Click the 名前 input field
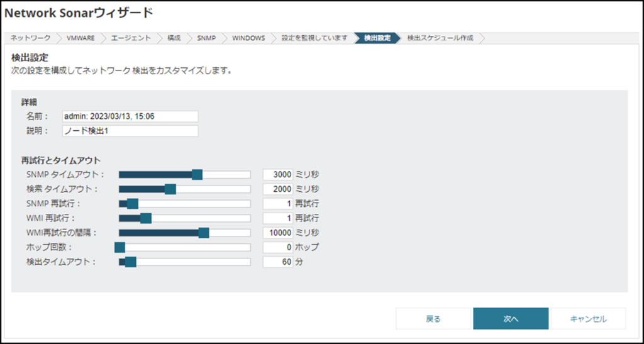The width and height of the screenshot is (644, 344). pos(130,116)
